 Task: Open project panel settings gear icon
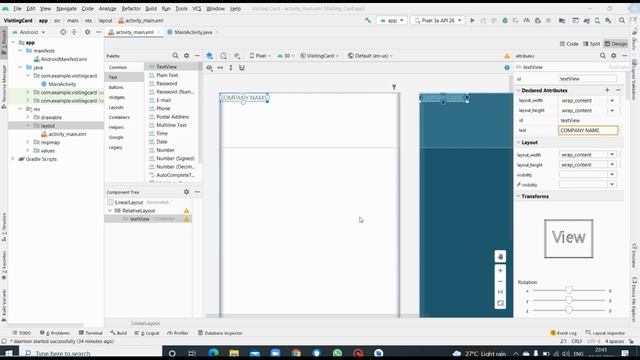[x=87, y=32]
